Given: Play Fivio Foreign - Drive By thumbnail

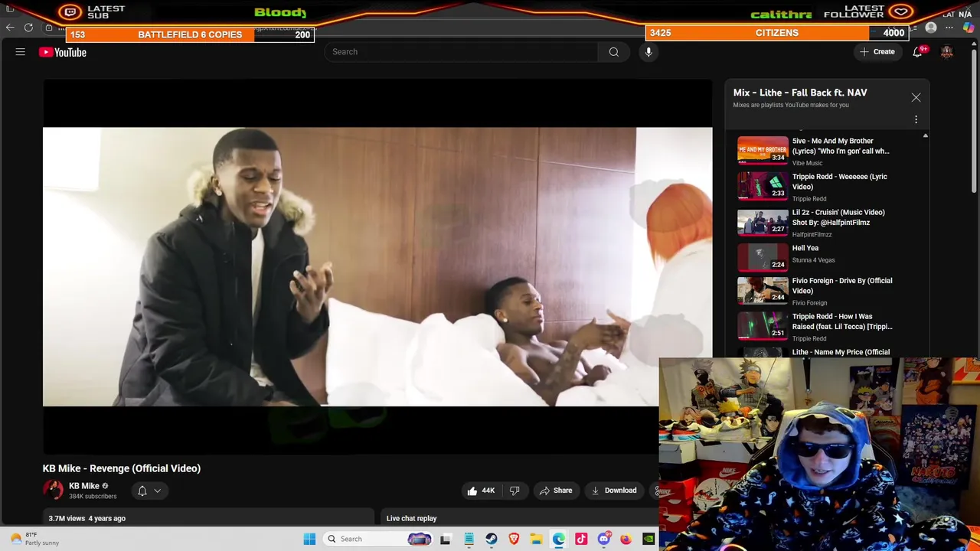Looking at the screenshot, I should click(763, 290).
